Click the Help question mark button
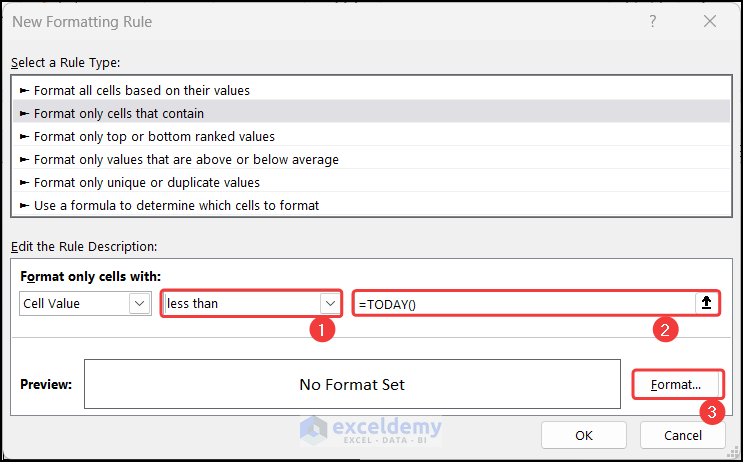 point(652,21)
